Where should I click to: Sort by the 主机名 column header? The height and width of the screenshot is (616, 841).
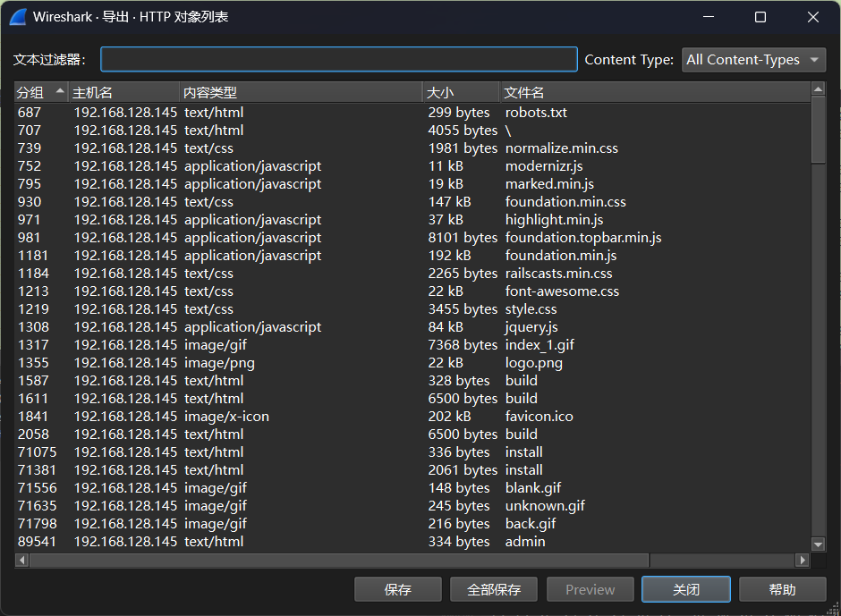[x=123, y=92]
